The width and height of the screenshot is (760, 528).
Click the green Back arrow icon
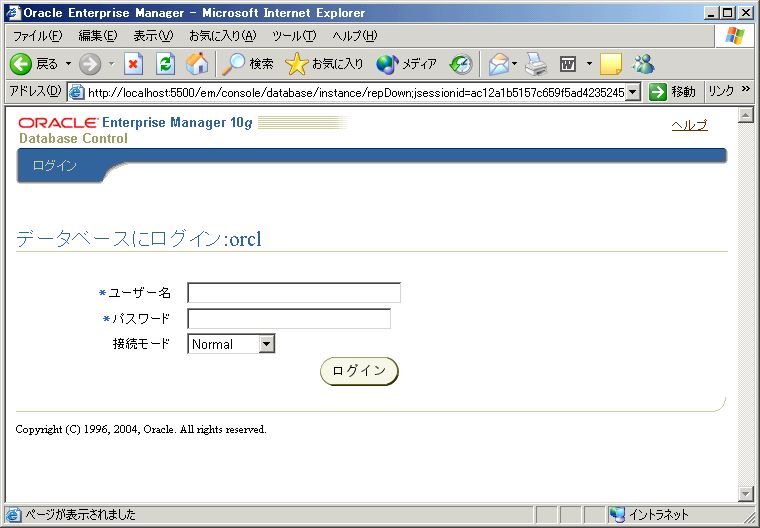(21, 64)
